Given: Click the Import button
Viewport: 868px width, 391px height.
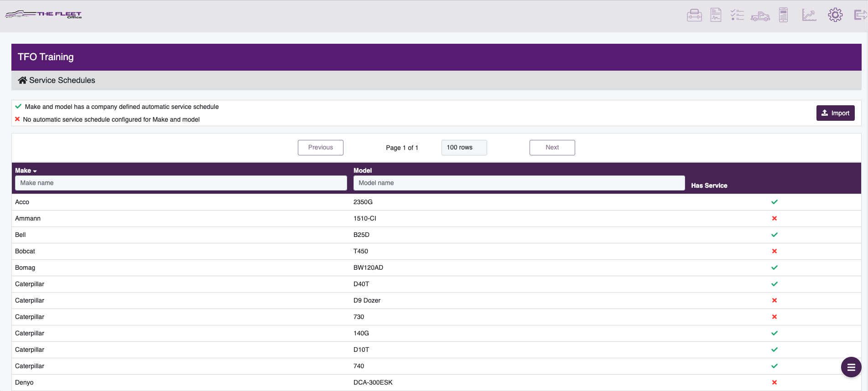Looking at the screenshot, I should tap(835, 113).
